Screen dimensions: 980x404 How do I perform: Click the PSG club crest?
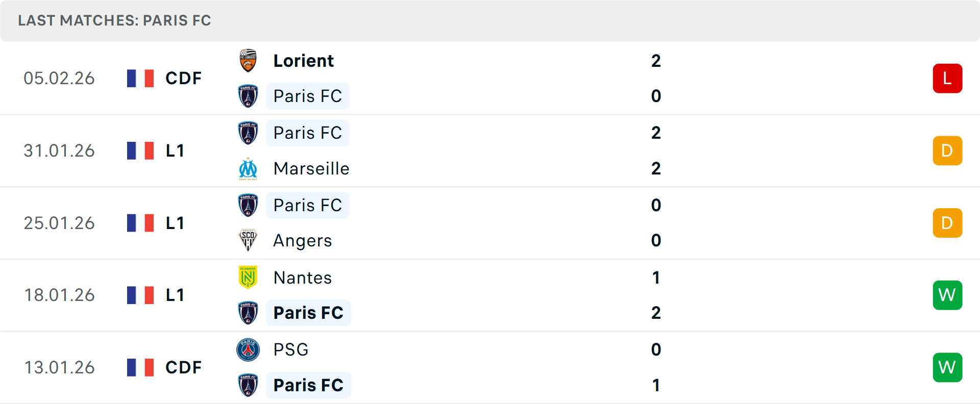pos(248,349)
